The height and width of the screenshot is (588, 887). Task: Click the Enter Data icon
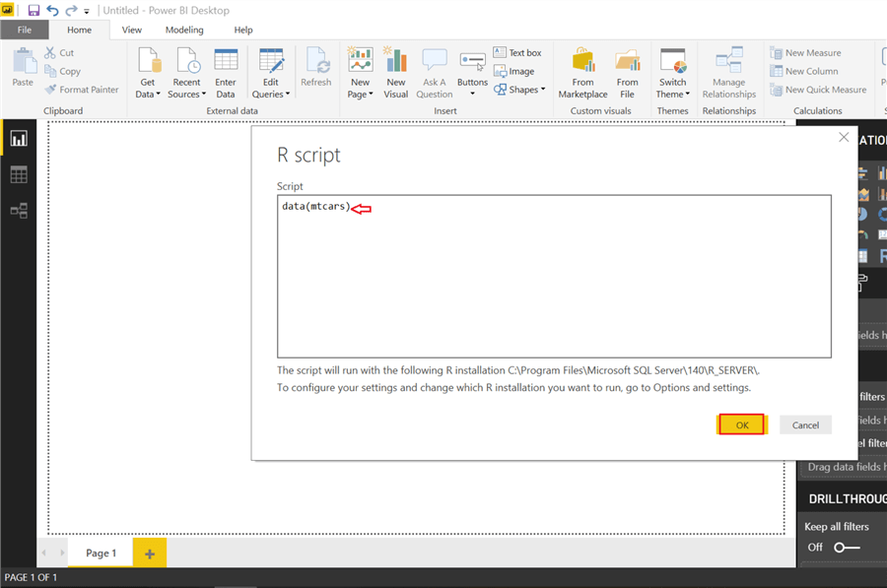[x=226, y=61]
